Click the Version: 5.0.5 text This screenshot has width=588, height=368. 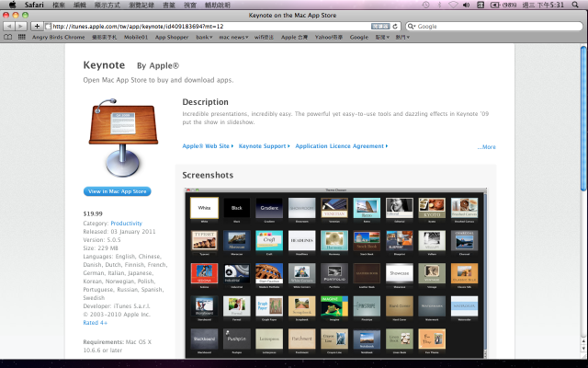tap(102, 239)
